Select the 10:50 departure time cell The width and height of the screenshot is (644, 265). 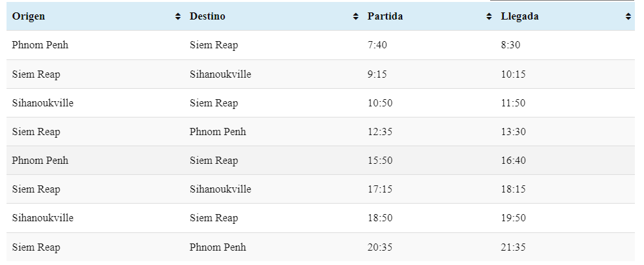(x=380, y=103)
